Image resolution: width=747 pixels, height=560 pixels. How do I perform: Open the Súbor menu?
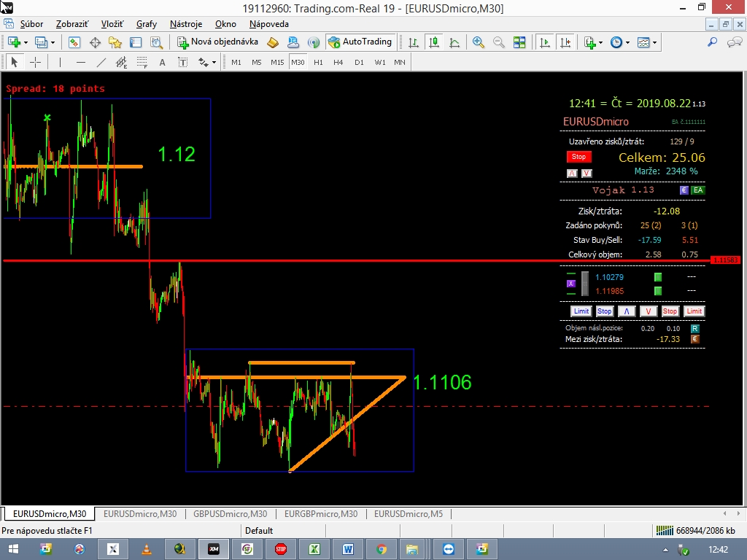click(x=31, y=24)
